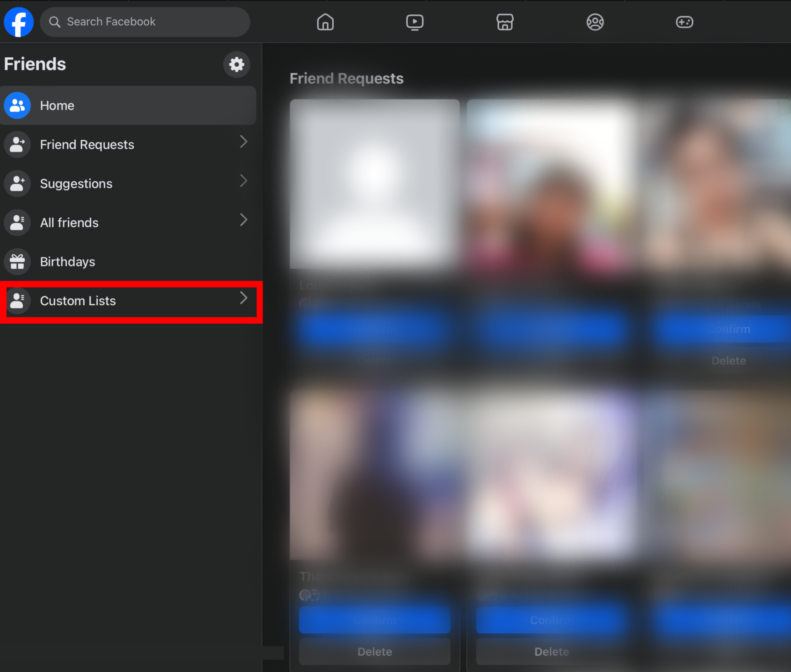Open Friends settings gear icon
The height and width of the screenshot is (672, 791).
(x=236, y=64)
